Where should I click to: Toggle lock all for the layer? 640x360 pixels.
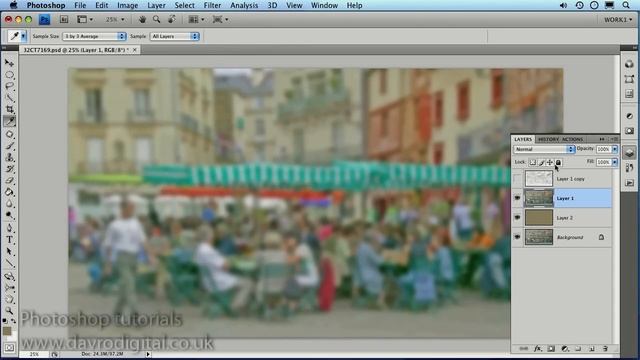(558, 162)
